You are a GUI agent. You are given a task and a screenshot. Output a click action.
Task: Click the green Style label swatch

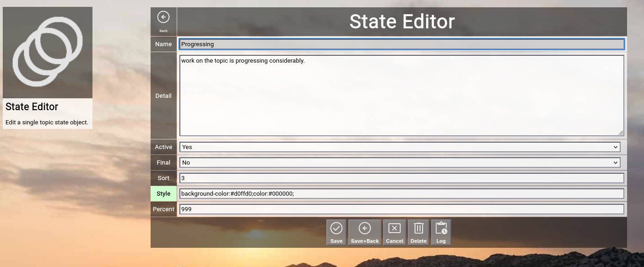(x=163, y=194)
